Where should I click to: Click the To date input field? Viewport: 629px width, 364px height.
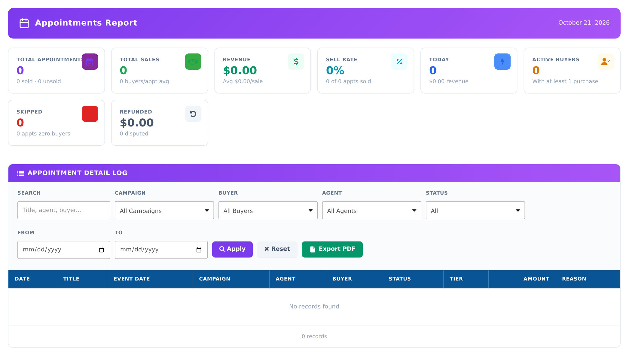click(x=161, y=250)
